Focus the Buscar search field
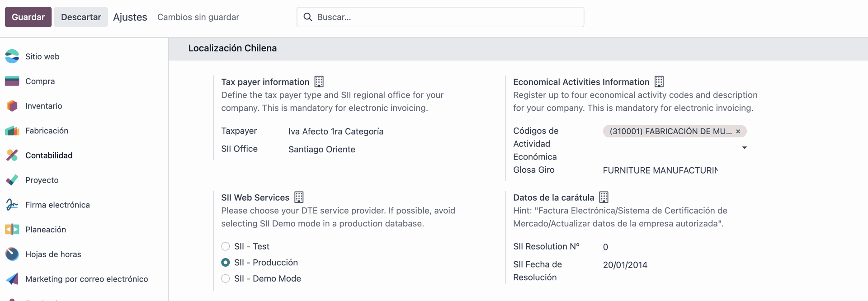The image size is (868, 301). click(x=440, y=17)
